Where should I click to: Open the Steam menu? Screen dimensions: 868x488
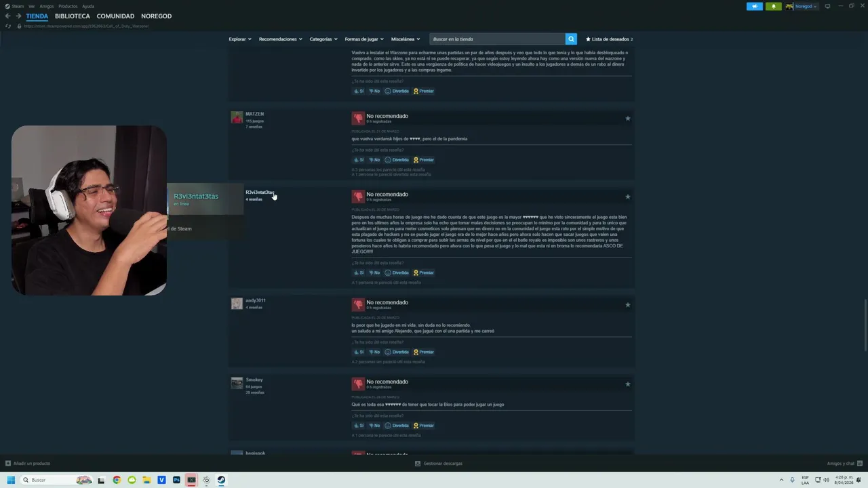click(x=18, y=6)
